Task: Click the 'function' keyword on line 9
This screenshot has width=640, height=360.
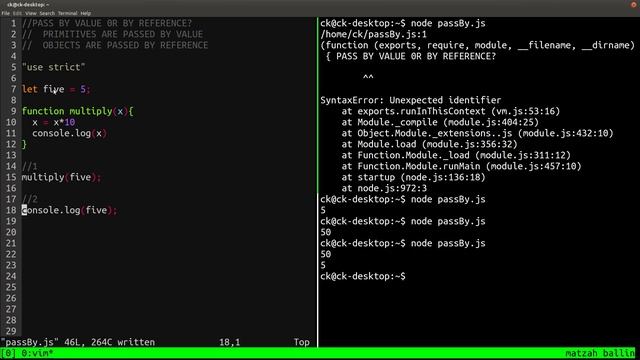Action: (43, 111)
